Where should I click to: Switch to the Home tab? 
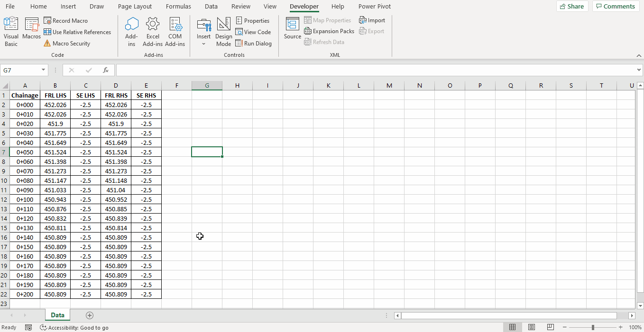coord(38,7)
